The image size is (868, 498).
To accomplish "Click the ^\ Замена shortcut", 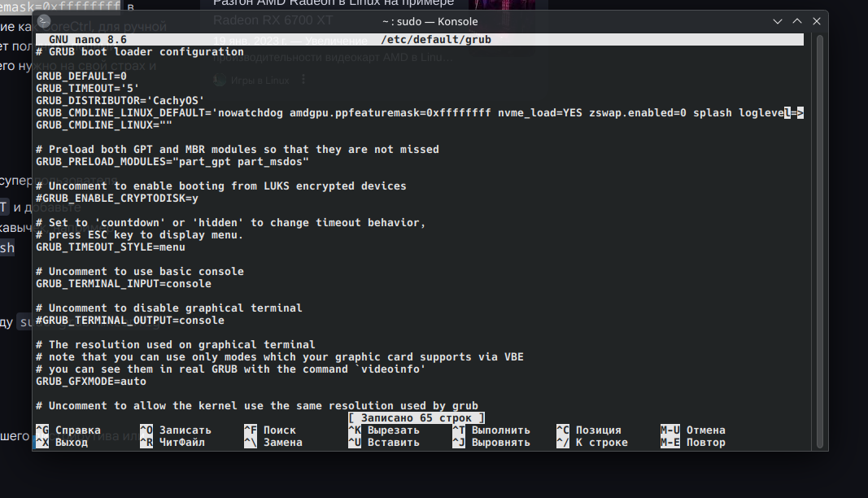I will [x=273, y=442].
